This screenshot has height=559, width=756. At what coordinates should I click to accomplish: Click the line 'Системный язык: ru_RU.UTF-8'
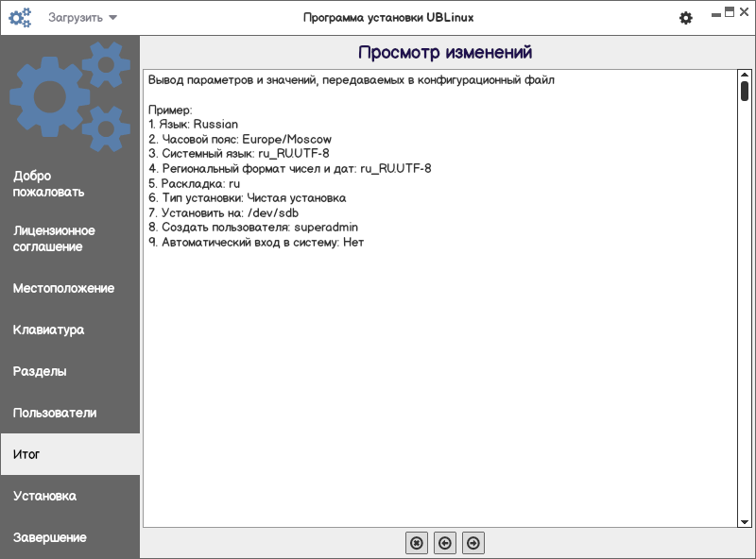coord(239,154)
